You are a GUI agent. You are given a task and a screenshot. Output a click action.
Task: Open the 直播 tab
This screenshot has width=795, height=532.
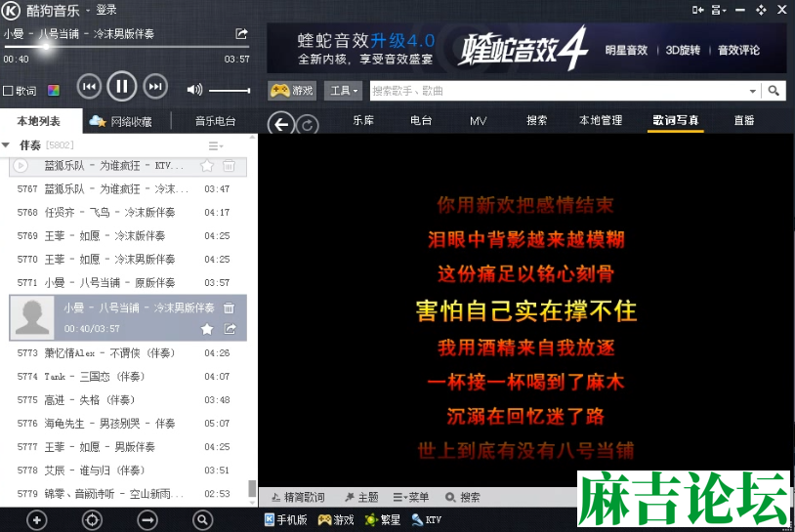click(x=744, y=121)
